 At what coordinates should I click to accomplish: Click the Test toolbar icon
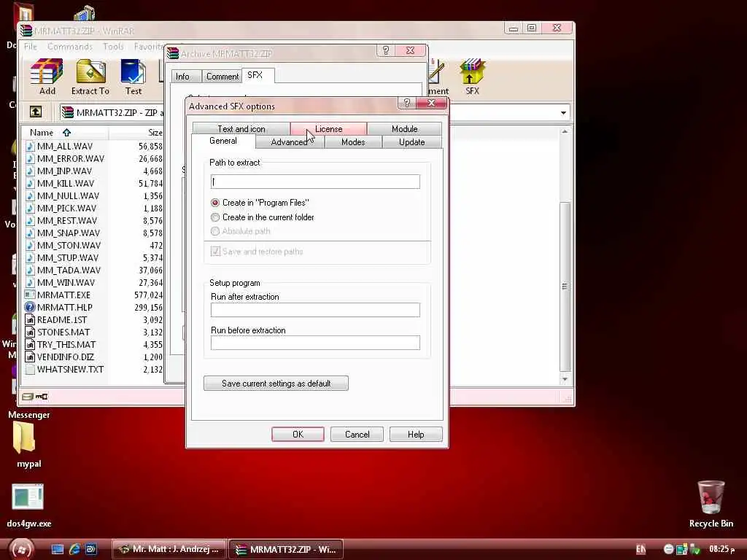click(133, 76)
